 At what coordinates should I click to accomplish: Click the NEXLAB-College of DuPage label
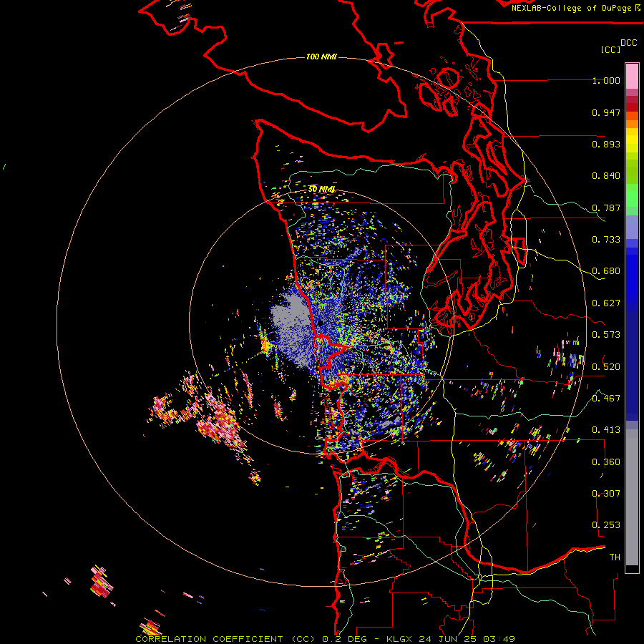pos(571,8)
